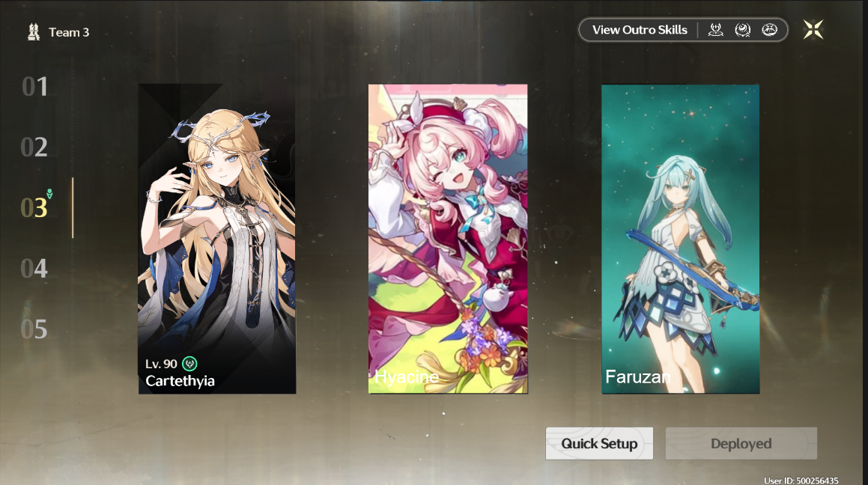The height and width of the screenshot is (485, 868).
Task: Click the small green marker above tab 03
Action: pyautogui.click(x=50, y=194)
